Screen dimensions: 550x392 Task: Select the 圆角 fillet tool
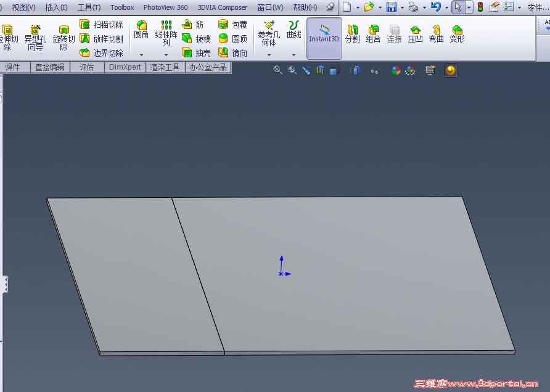141,30
